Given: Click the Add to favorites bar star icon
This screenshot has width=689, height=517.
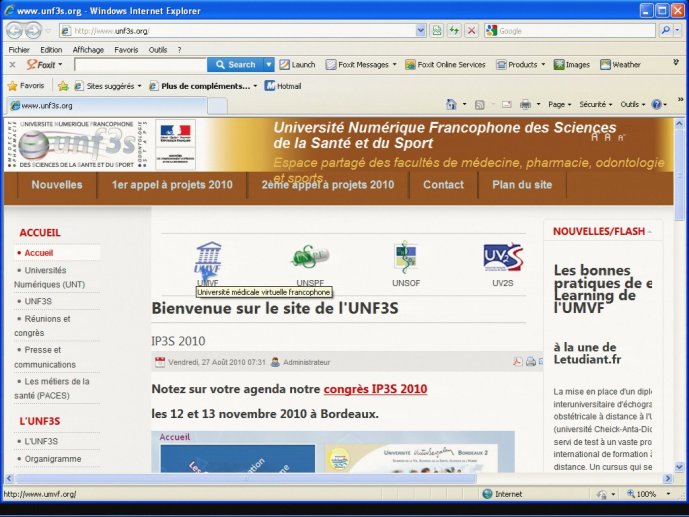Looking at the screenshot, I should [63, 86].
